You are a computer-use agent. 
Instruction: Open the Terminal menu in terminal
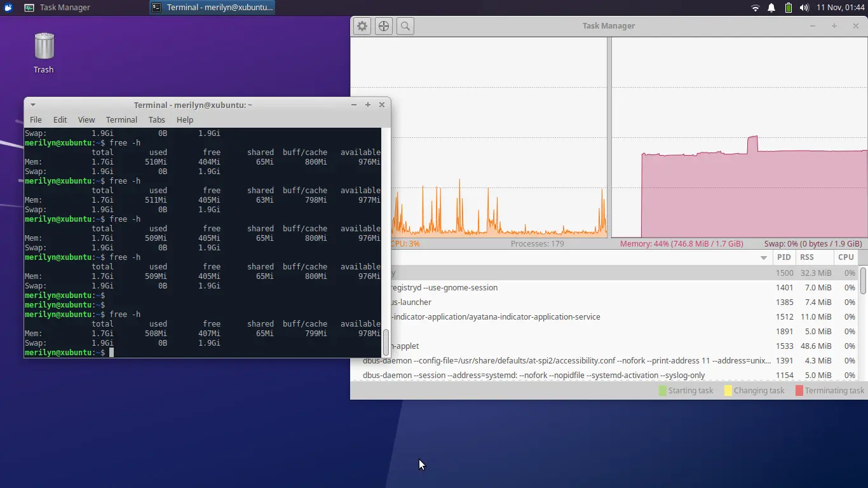pos(121,119)
